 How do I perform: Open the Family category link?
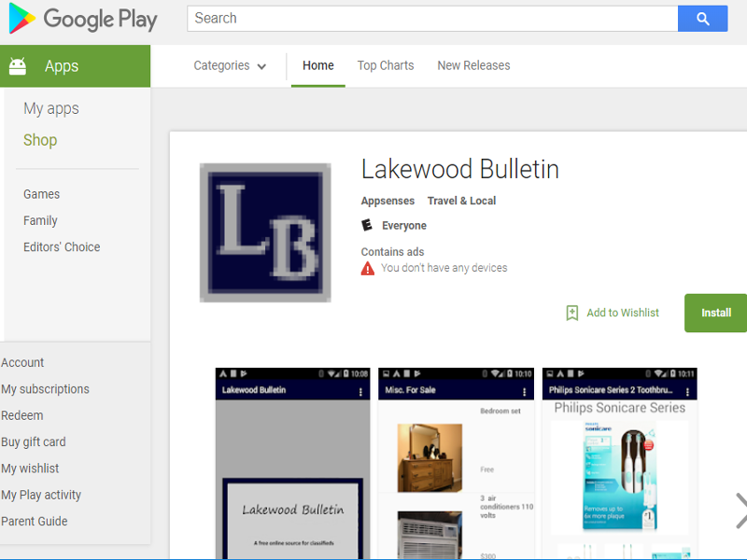coord(40,220)
